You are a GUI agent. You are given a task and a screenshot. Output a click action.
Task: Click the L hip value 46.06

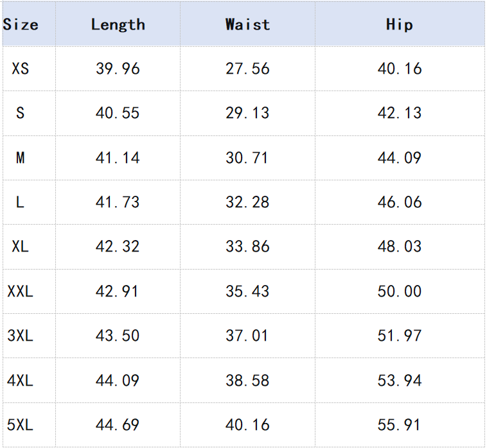point(399,202)
